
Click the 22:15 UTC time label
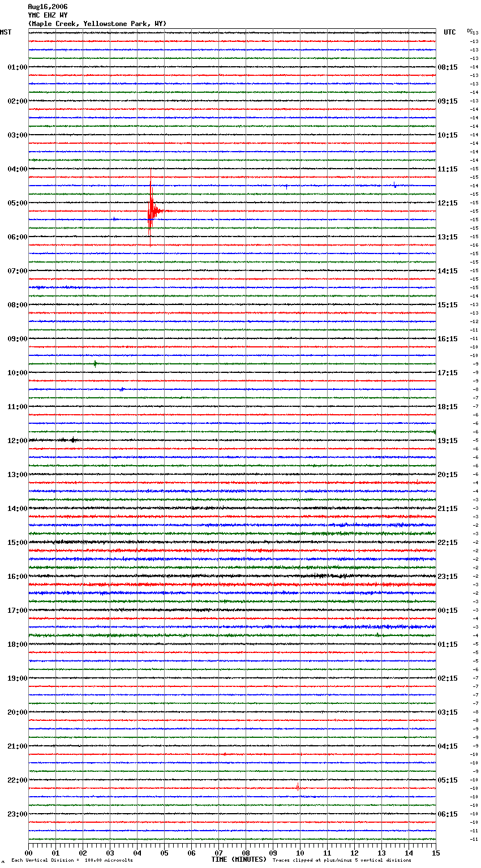(x=448, y=543)
